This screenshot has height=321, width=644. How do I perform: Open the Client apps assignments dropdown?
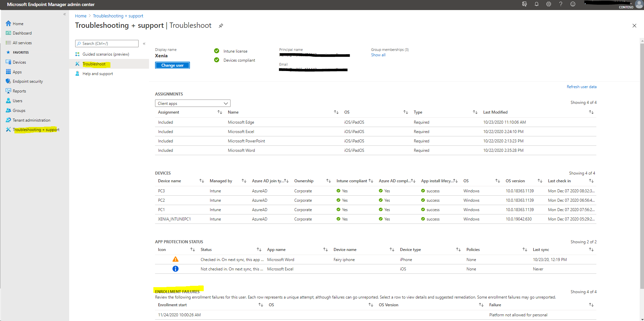point(193,104)
